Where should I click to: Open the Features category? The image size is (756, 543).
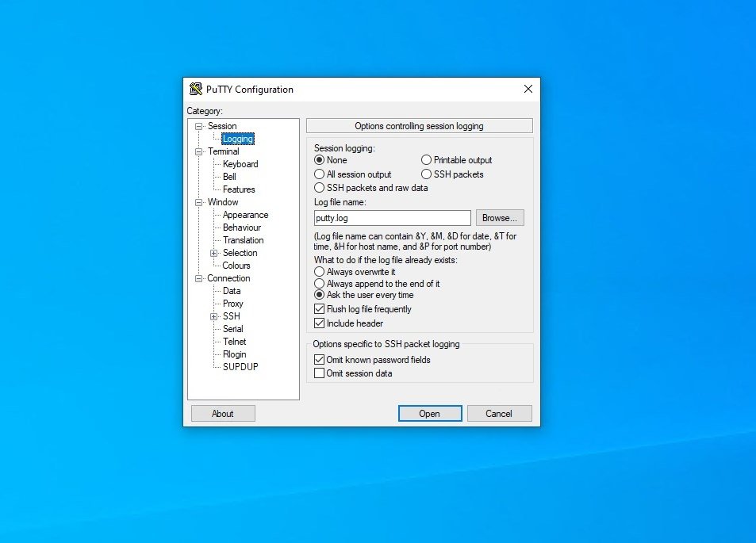click(x=239, y=189)
